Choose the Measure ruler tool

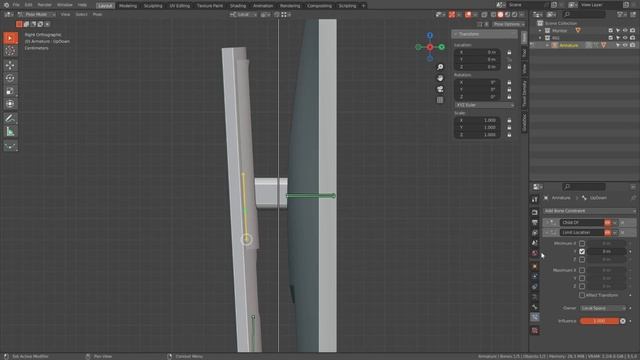pyautogui.click(x=10, y=131)
